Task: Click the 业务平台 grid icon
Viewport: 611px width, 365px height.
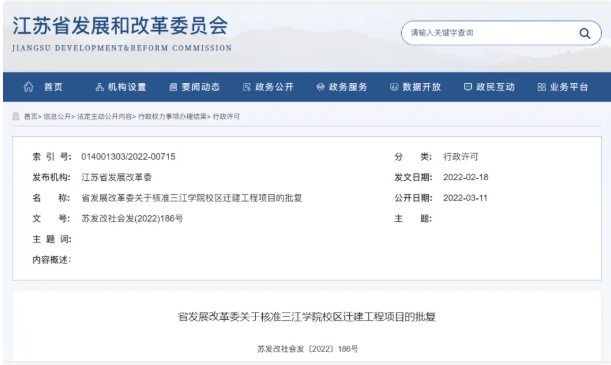Action: pos(541,87)
